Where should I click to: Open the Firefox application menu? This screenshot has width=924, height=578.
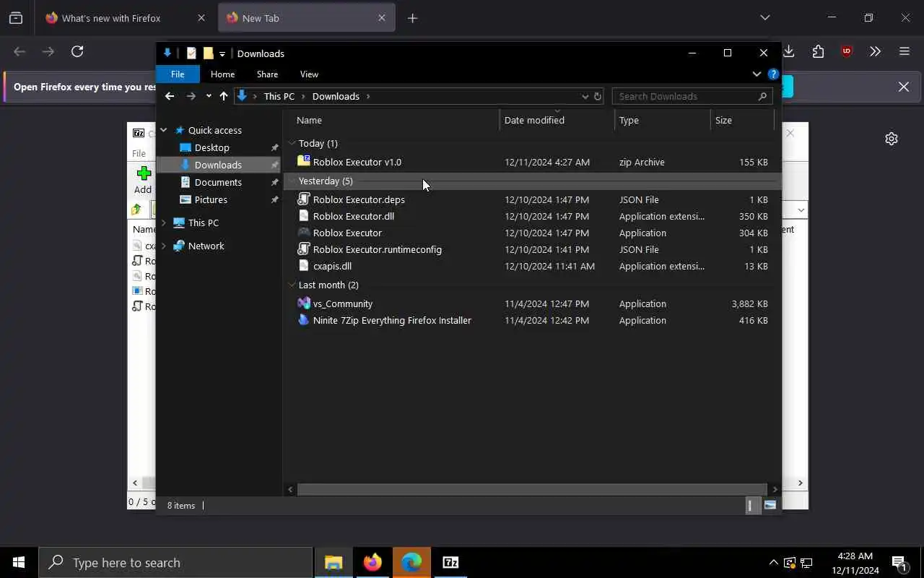tap(905, 51)
